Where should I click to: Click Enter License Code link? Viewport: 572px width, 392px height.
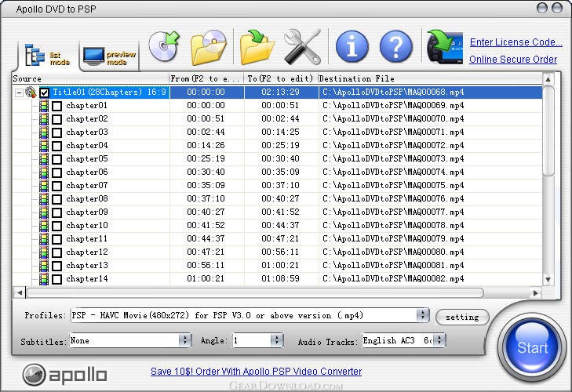[x=516, y=42]
